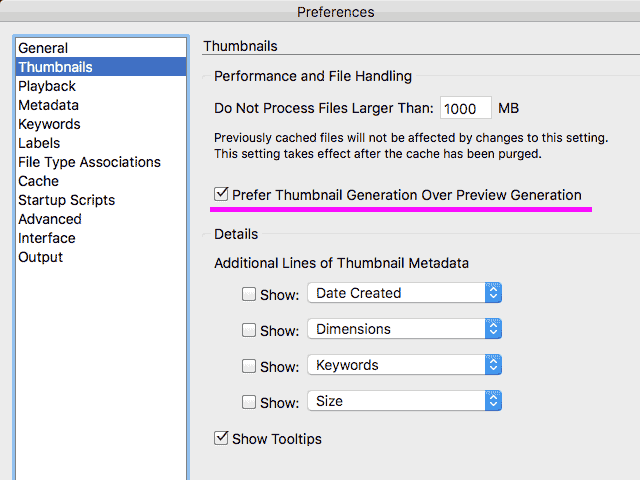
Task: Open the Keywords metadata line dropdown
Action: (x=404, y=365)
